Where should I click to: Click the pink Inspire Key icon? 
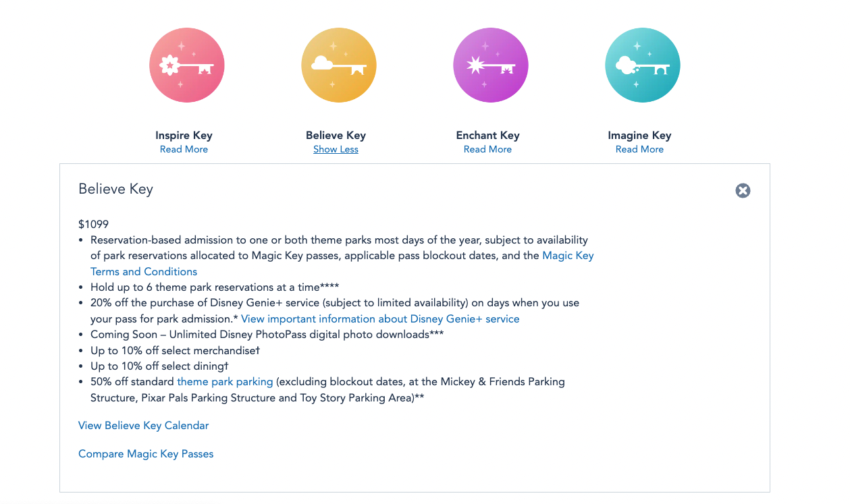coord(186,65)
